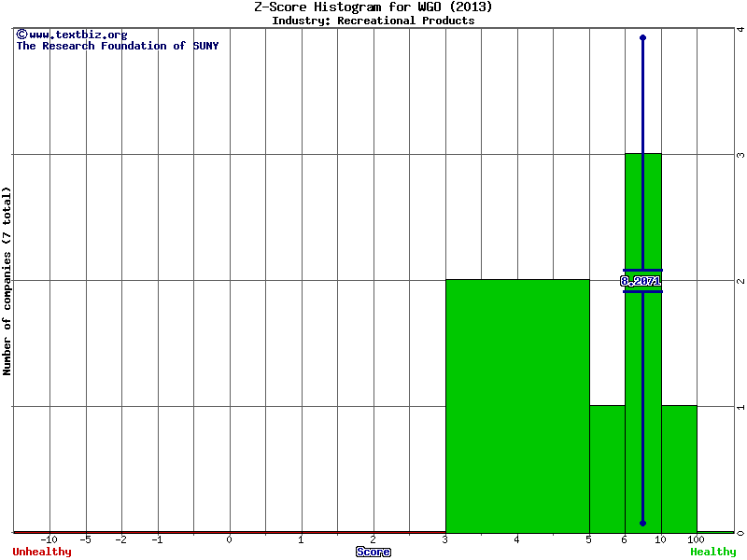
Task: Click the bottom dot of the blue marker line
Action: click(642, 523)
